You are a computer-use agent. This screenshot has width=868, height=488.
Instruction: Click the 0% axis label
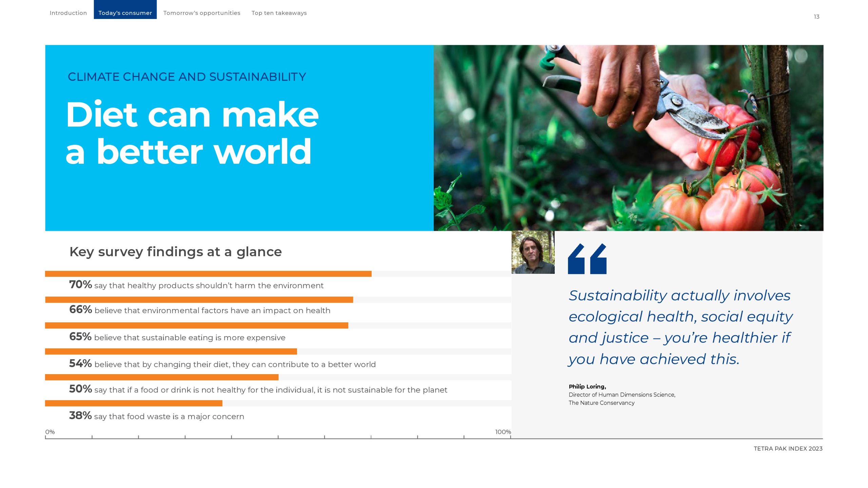(x=50, y=432)
